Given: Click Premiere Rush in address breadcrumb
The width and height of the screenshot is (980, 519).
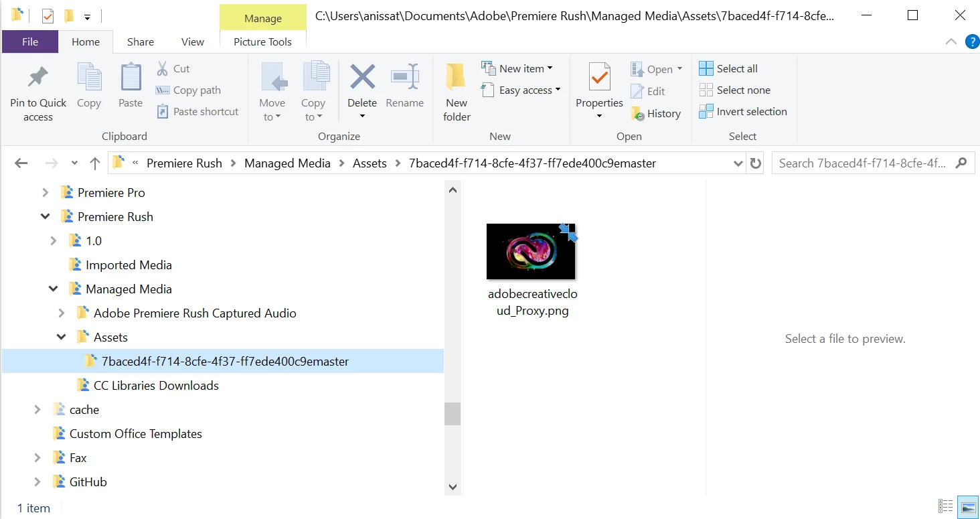Looking at the screenshot, I should coord(184,163).
